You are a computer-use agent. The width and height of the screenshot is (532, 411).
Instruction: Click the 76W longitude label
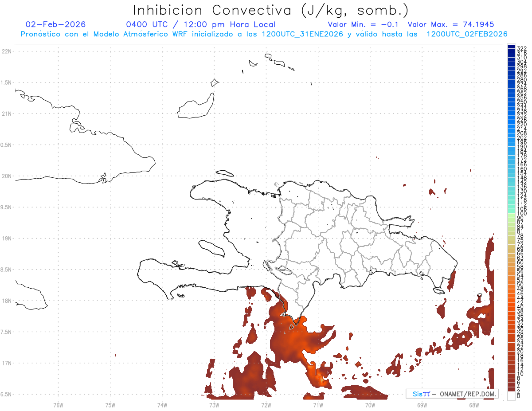coord(58,405)
